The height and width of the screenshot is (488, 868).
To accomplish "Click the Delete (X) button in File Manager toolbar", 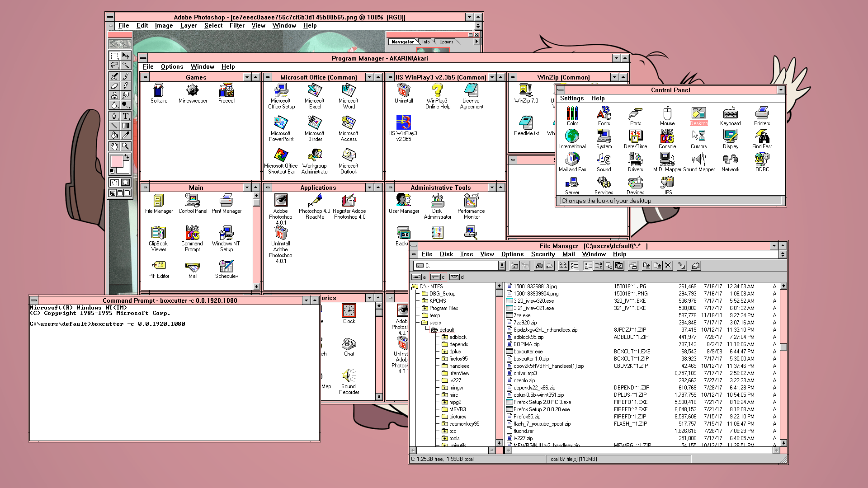I will [x=668, y=266].
